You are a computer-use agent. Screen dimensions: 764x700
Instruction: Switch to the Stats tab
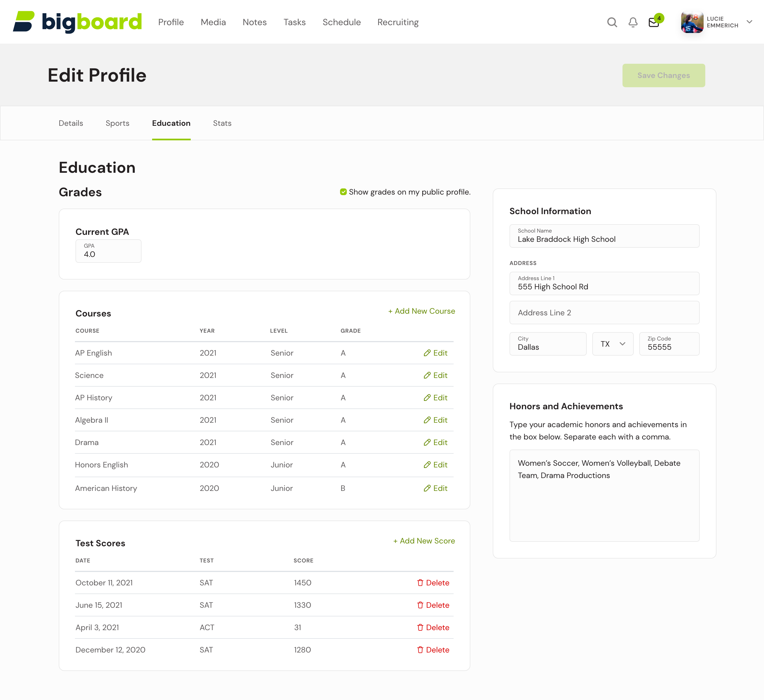click(x=222, y=123)
